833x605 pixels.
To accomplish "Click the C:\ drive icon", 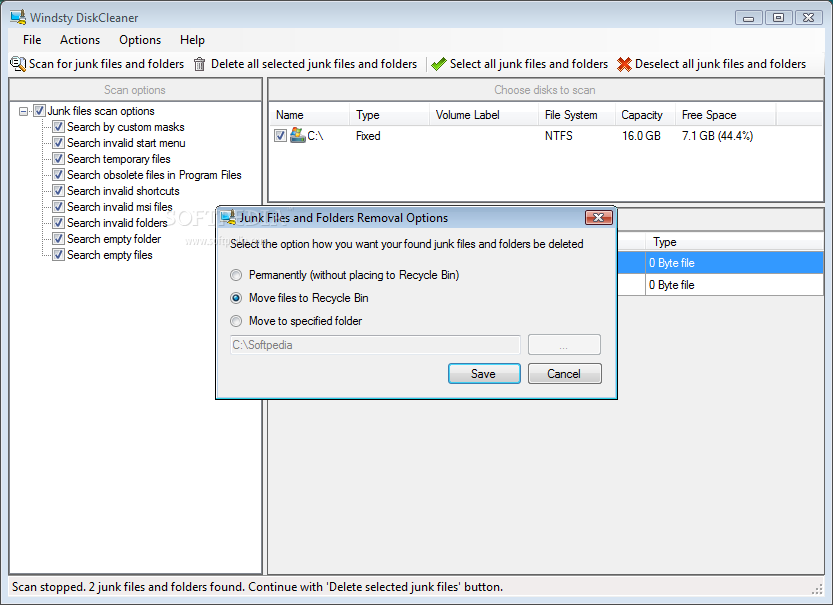I will tap(298, 135).
